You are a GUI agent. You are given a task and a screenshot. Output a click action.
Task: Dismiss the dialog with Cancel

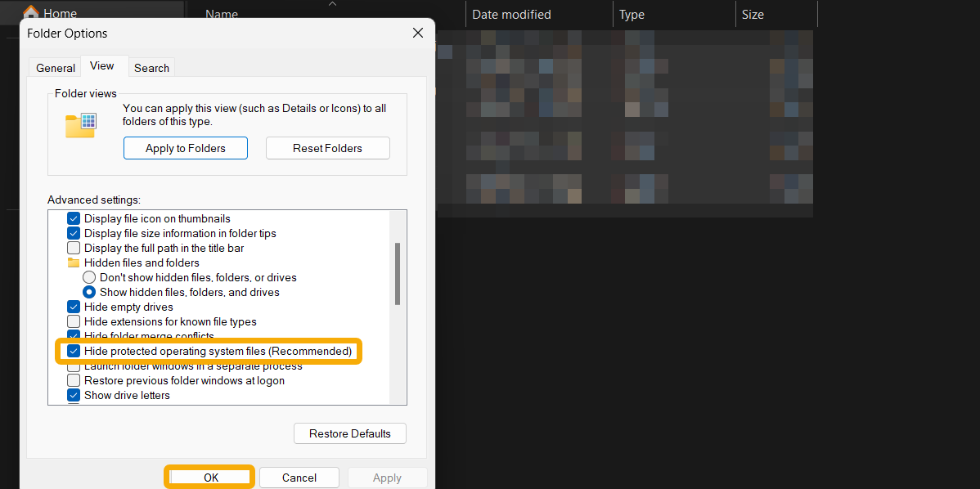[299, 477]
